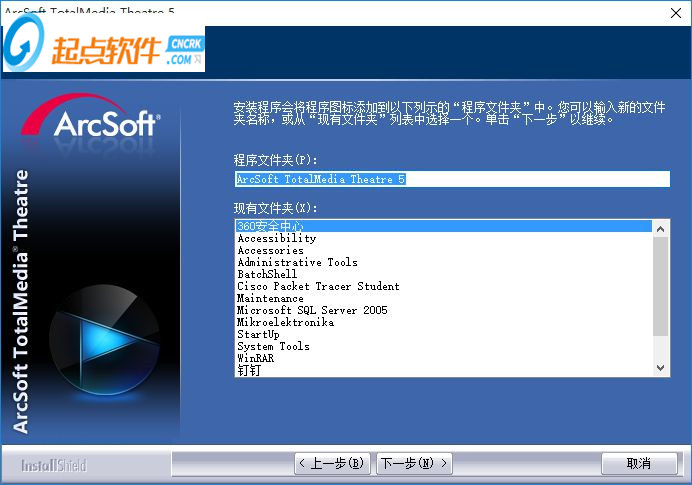Click the folder list scrollbar thumb
The width and height of the screenshot is (692, 485).
[x=660, y=286]
